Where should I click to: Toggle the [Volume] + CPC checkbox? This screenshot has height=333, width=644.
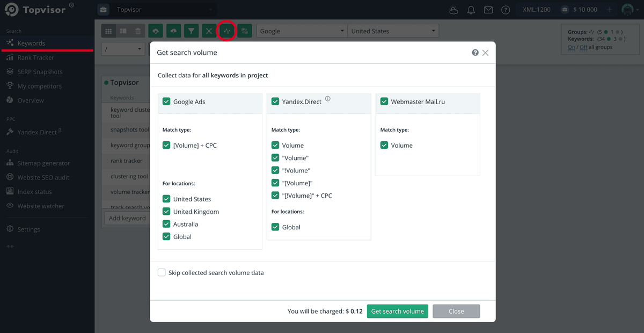tap(166, 145)
